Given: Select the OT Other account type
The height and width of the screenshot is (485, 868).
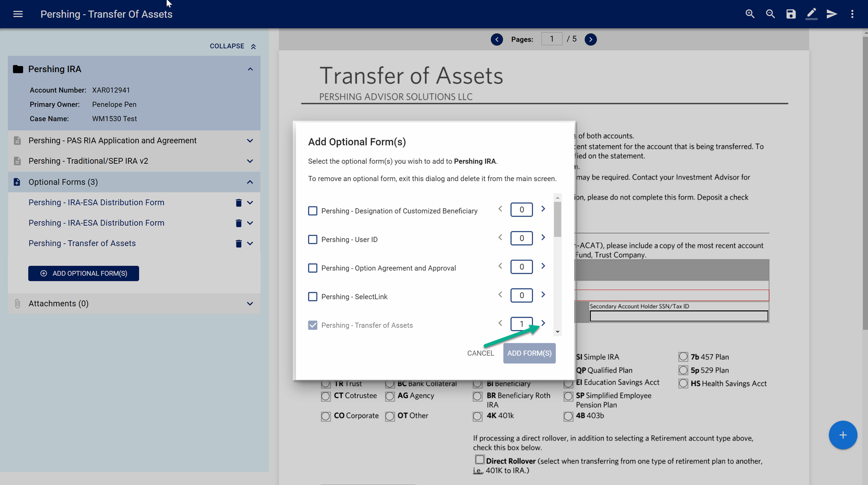Looking at the screenshot, I should [x=390, y=416].
